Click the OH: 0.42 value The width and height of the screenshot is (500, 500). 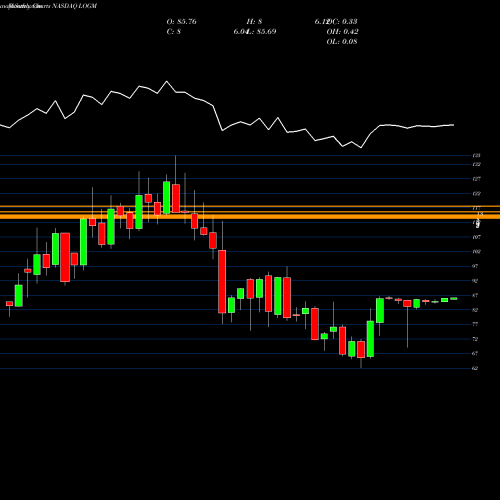tap(342, 32)
